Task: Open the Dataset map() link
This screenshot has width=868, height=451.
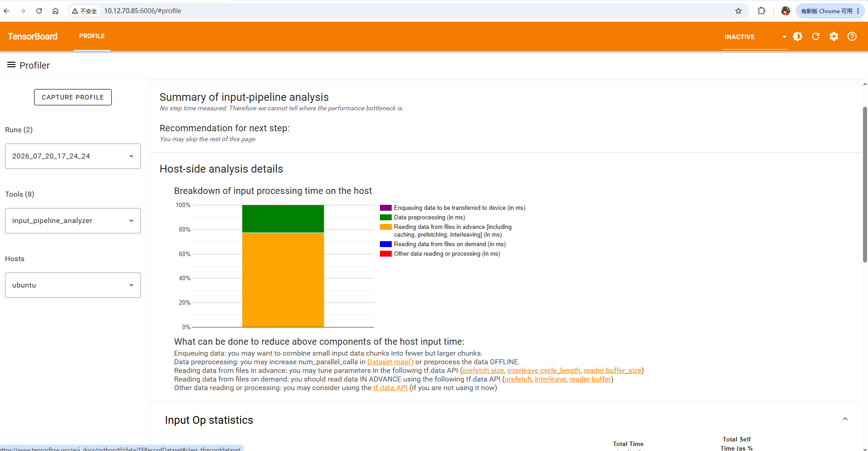Action: 390,362
